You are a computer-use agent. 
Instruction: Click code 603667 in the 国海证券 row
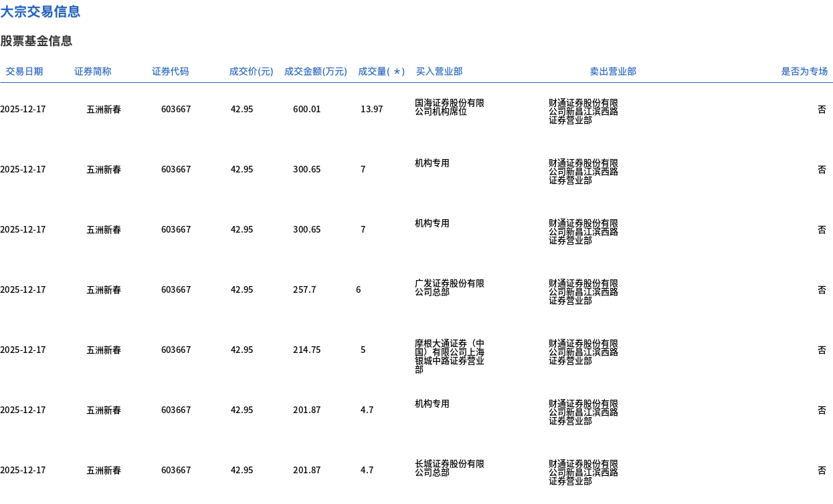tap(176, 109)
